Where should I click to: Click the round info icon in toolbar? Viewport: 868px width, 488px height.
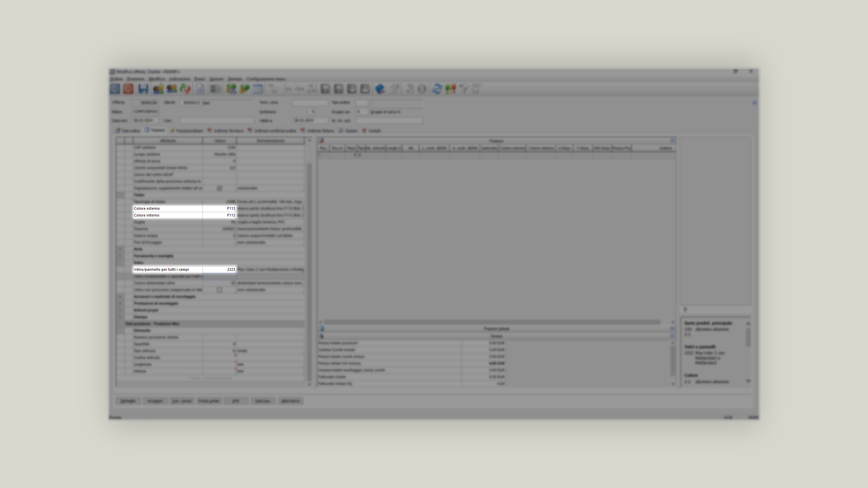tap(422, 89)
